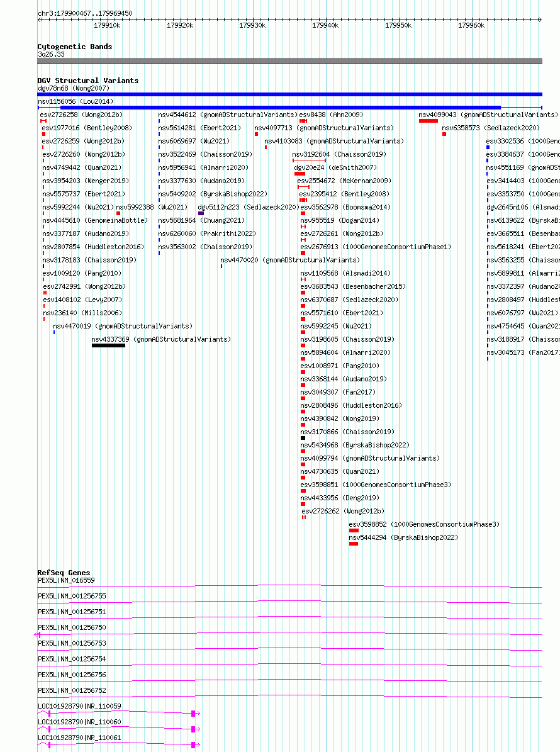Select nsv4433956 (Deng2019) label
Screen dimensions: 560x752
pyautogui.click(x=340, y=498)
